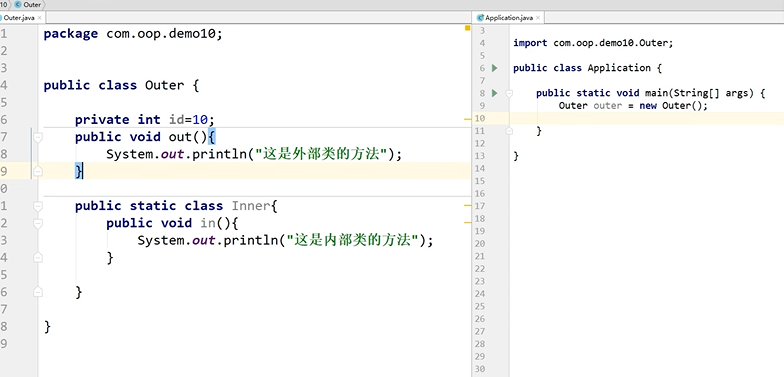Screen dimensions: 784x377
Task: Place cursor on empty line 10 in Application.java
Action: pyautogui.click(x=645, y=118)
